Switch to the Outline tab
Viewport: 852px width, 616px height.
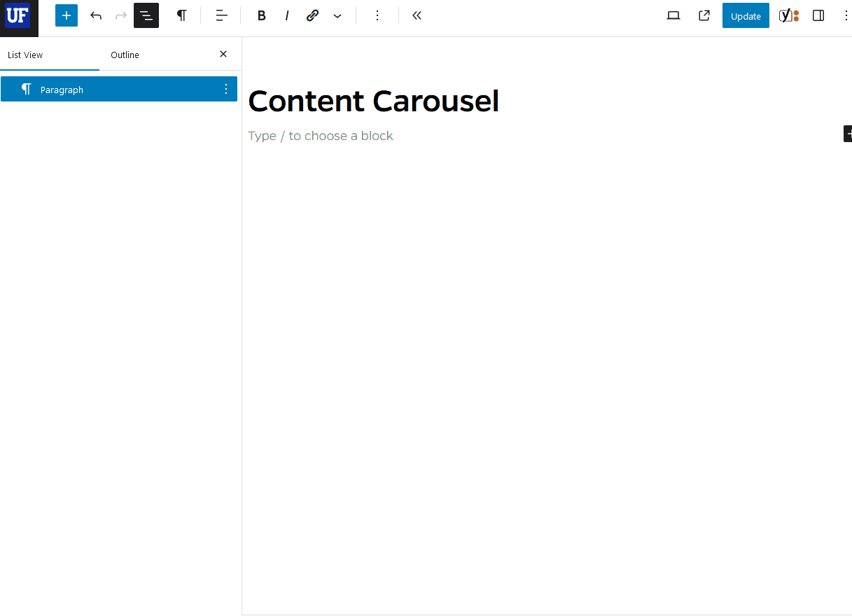point(125,55)
